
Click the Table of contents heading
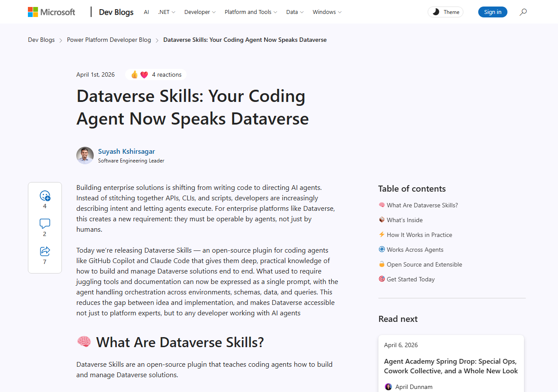pos(412,189)
